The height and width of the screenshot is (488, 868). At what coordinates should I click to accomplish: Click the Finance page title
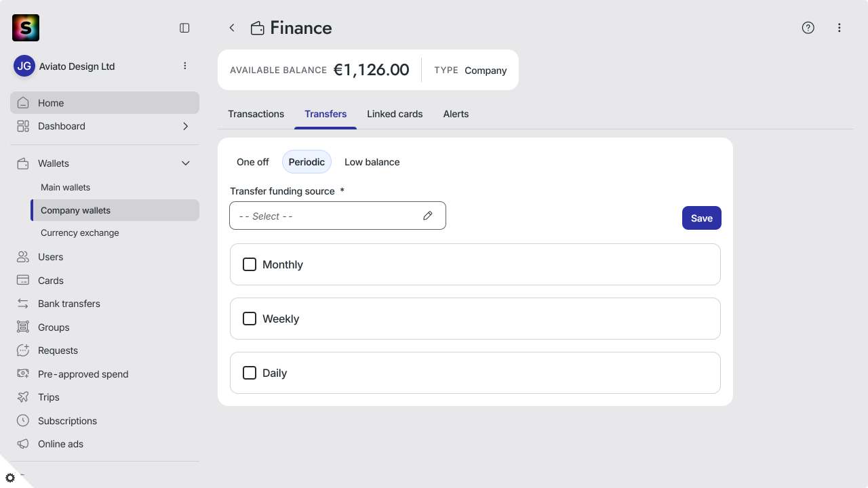[301, 28]
